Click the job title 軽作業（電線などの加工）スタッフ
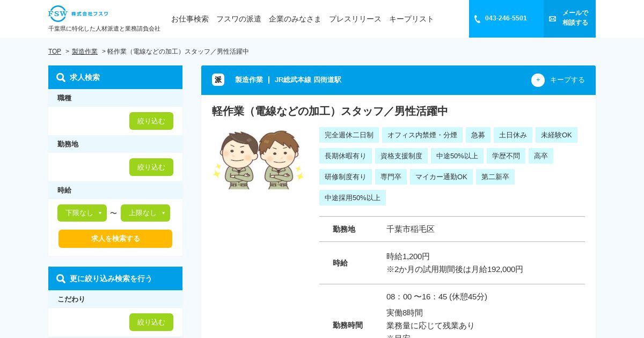 330,111
